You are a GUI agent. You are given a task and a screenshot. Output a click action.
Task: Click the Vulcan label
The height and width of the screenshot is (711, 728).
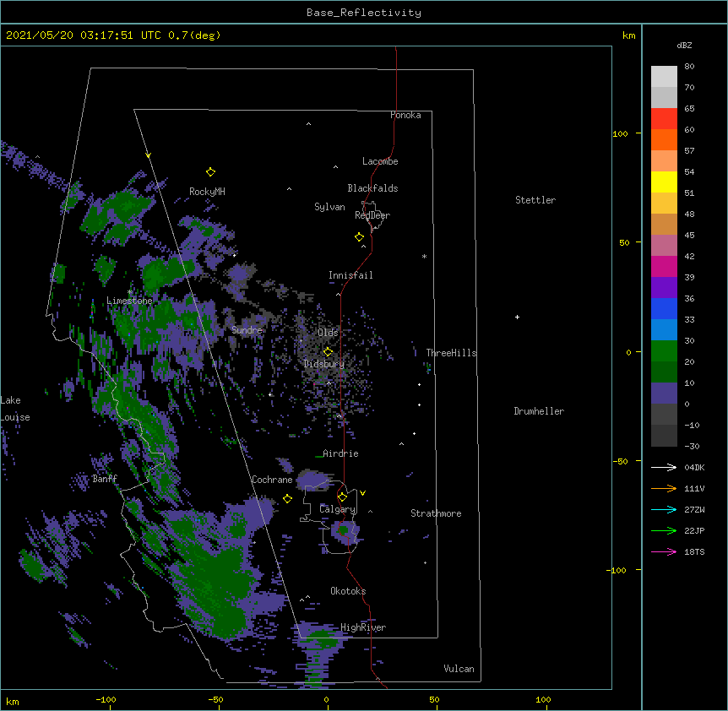point(459,669)
